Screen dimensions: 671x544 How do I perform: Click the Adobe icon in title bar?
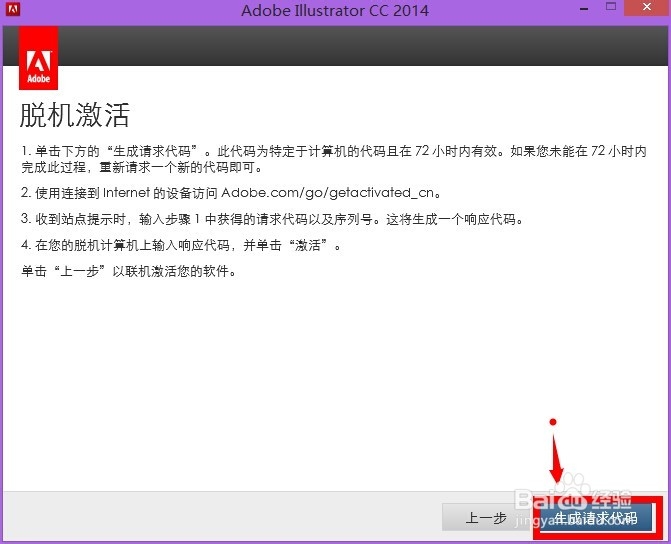13,9
